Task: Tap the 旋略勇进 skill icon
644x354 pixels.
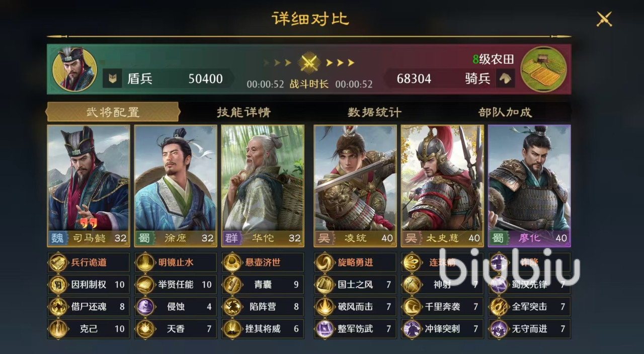Action: tap(325, 262)
